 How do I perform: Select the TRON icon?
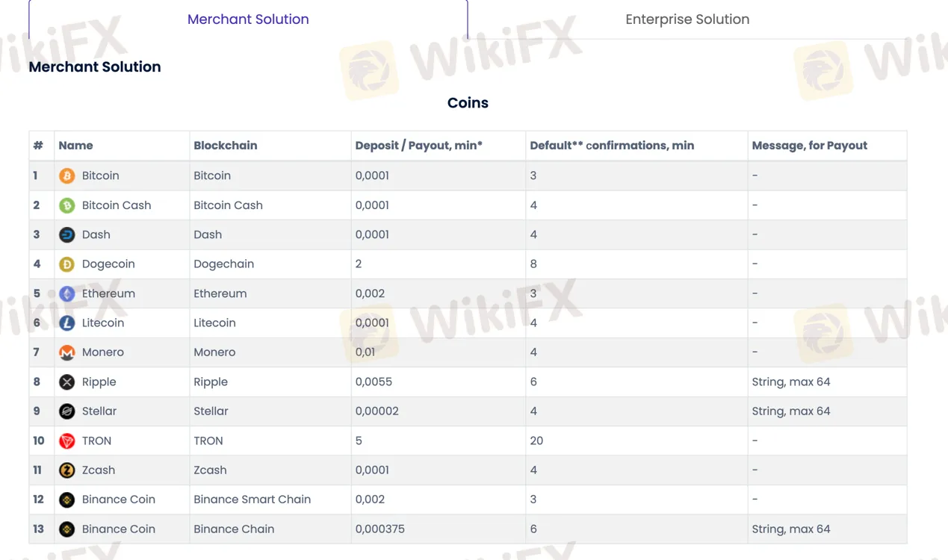coord(66,441)
